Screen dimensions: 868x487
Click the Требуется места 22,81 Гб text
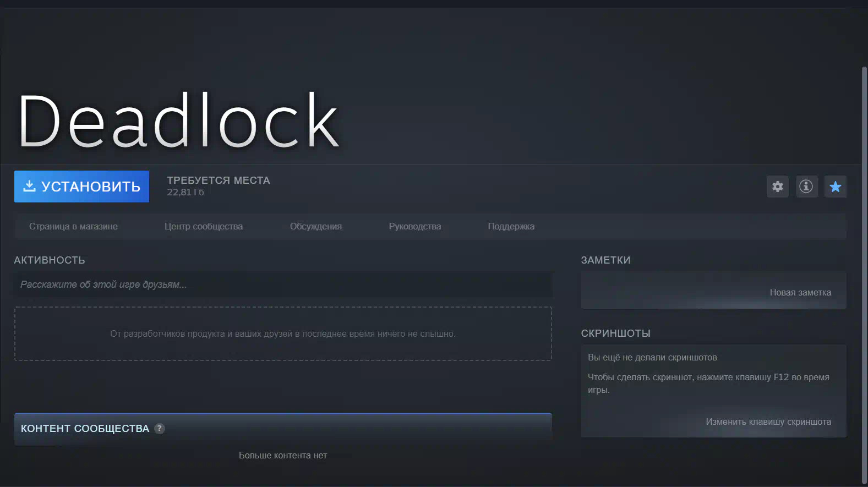point(219,186)
